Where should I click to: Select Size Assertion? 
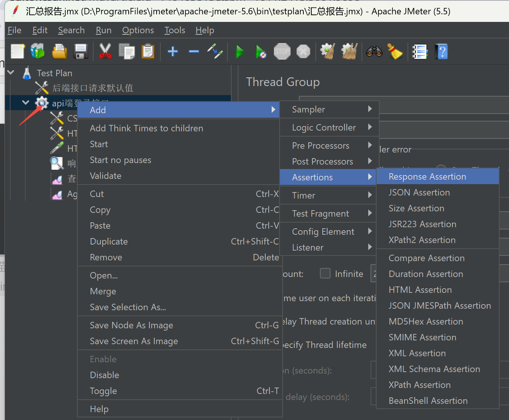click(x=438, y=208)
